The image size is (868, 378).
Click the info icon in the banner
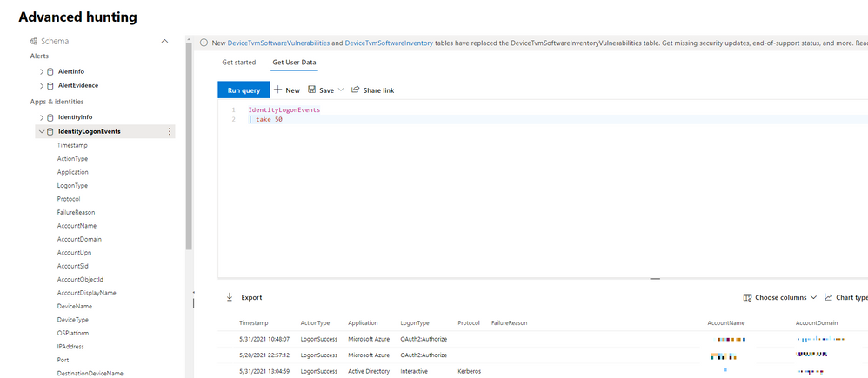tap(204, 43)
